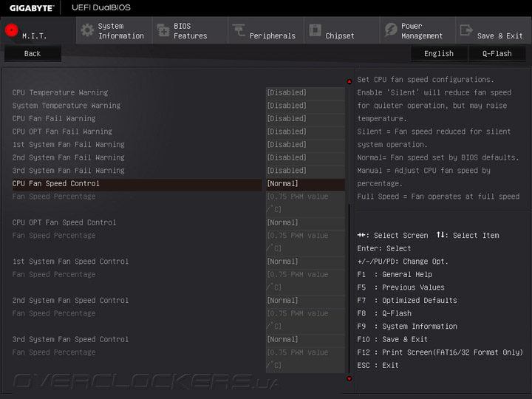Click Fan Speed Percentage under CPU Fan Speed Control
This screenshot has height=399, width=532.
54,197
